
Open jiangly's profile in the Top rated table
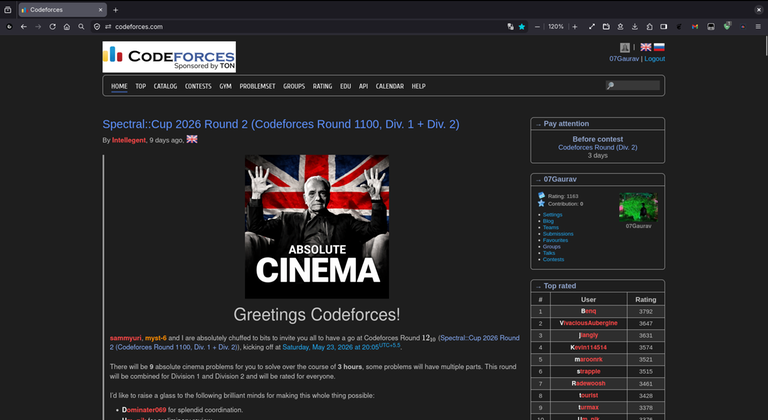click(588, 335)
